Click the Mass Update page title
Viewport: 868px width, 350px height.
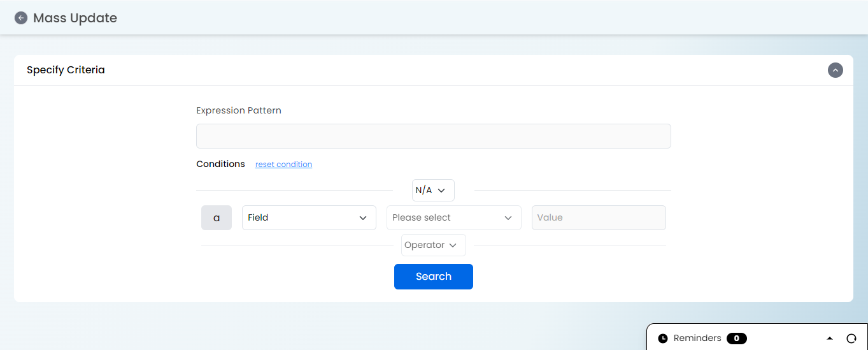click(75, 18)
